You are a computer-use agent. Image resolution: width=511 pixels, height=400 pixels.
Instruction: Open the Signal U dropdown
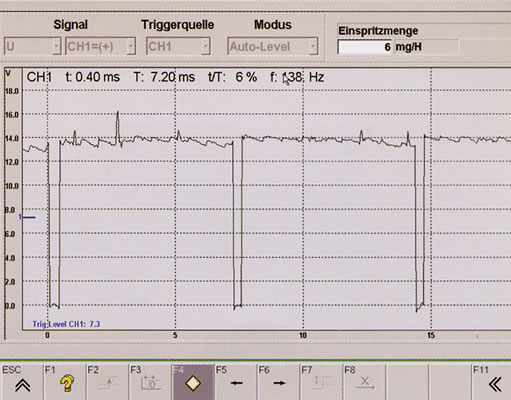pos(32,46)
